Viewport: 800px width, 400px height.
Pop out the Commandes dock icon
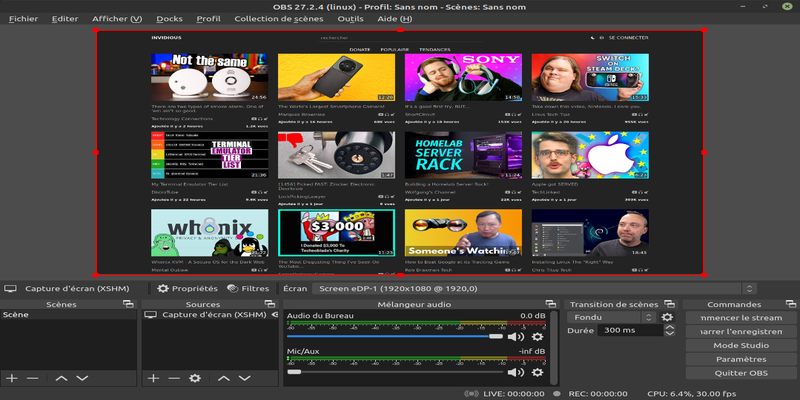(791, 304)
